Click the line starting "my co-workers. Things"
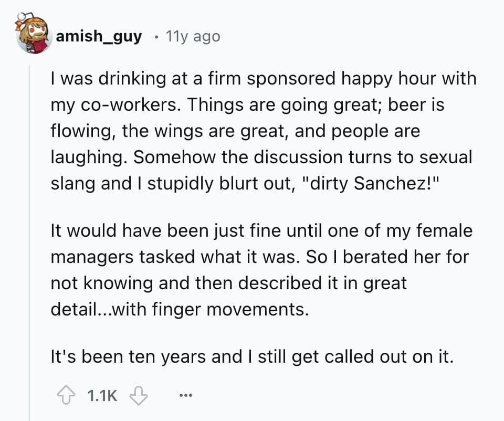This screenshot has height=421, width=504. tap(247, 104)
